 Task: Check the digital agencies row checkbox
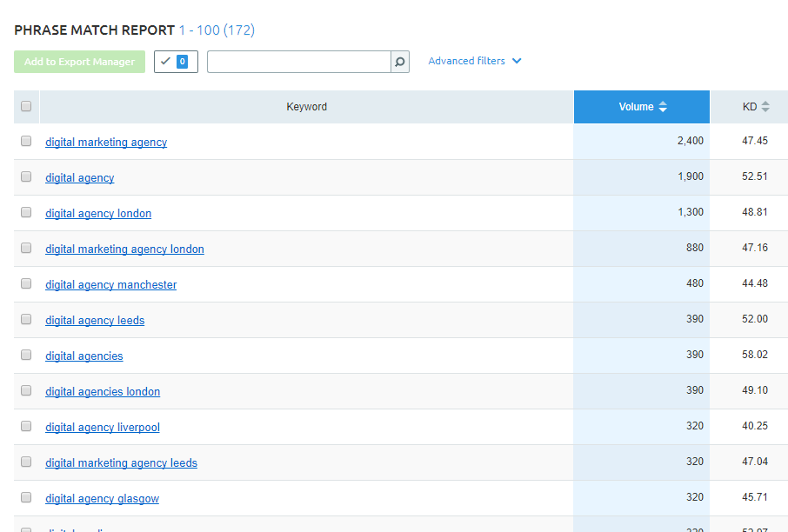point(26,356)
